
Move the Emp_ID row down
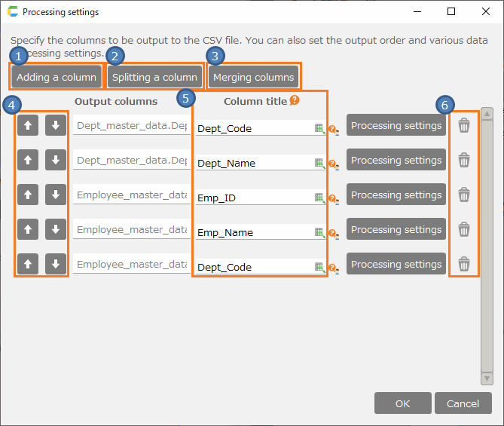tap(55, 195)
